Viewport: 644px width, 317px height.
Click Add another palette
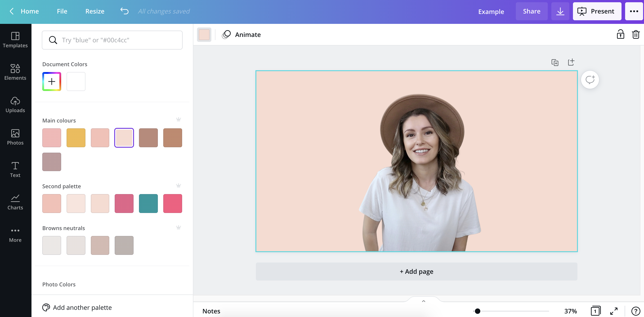[77, 308]
